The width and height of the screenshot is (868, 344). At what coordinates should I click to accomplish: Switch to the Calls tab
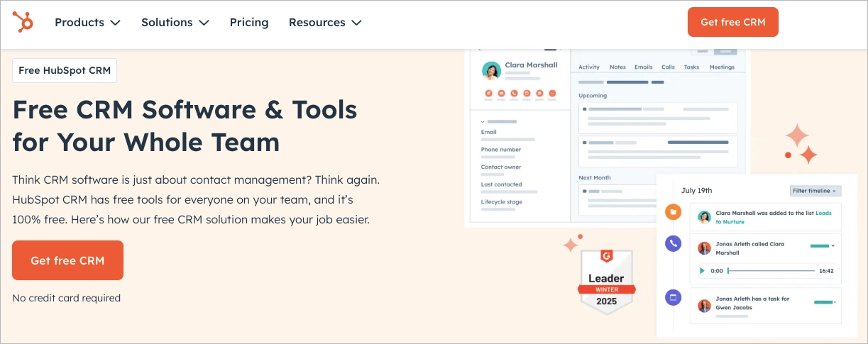(x=668, y=67)
